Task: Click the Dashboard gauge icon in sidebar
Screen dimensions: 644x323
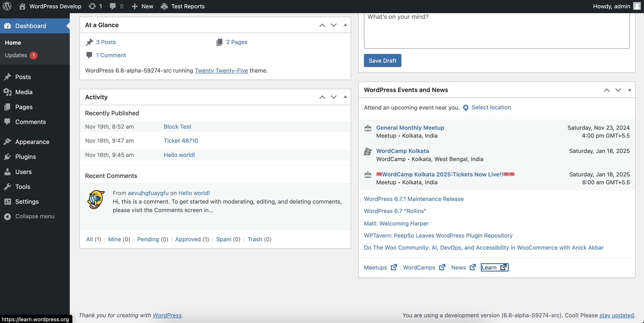Action: coord(7,26)
